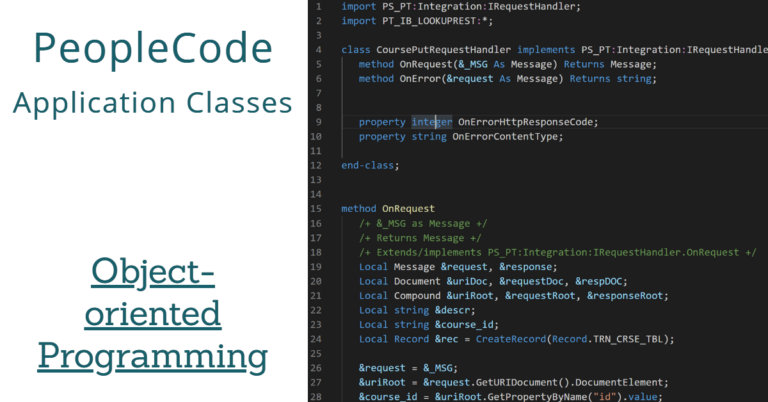Click line number 11 in the gutter
Viewport: 768px width, 402px height.
316,151
